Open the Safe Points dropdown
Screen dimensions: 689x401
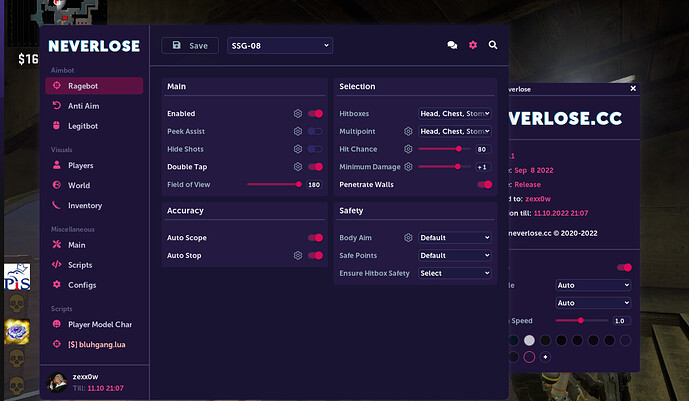(x=455, y=256)
